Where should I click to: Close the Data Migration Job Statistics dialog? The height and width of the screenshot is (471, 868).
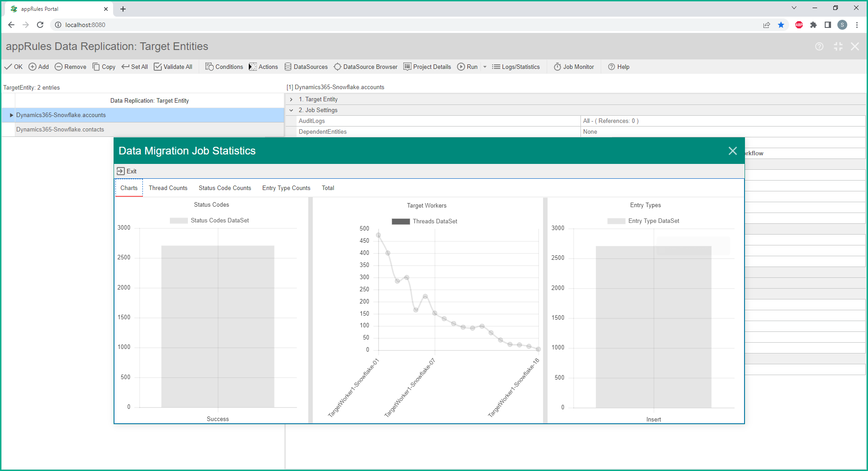click(733, 151)
